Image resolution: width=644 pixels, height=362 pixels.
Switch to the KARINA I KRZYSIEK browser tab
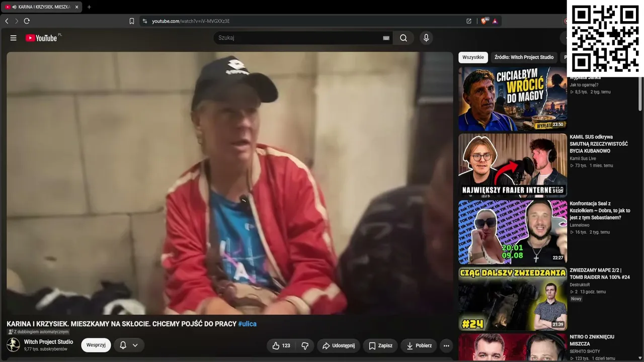(42, 7)
